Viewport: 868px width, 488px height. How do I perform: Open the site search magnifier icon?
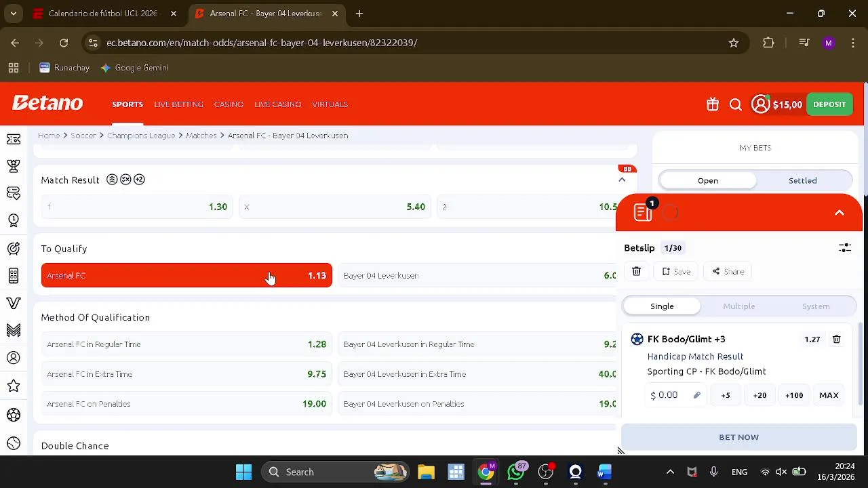736,104
